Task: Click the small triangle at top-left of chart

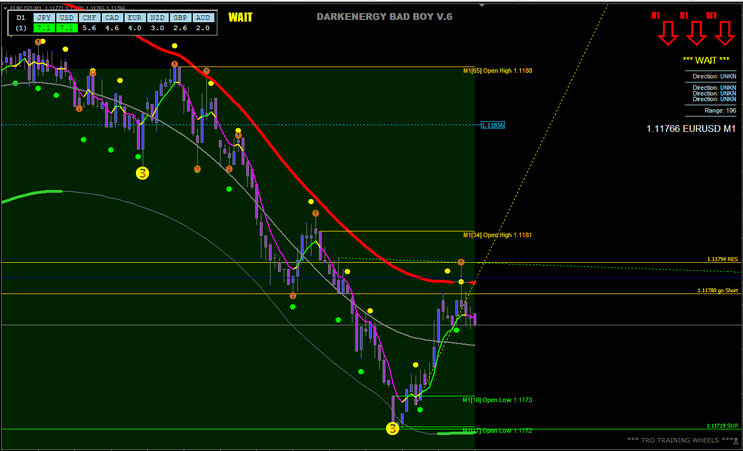Action: tap(5, 7)
